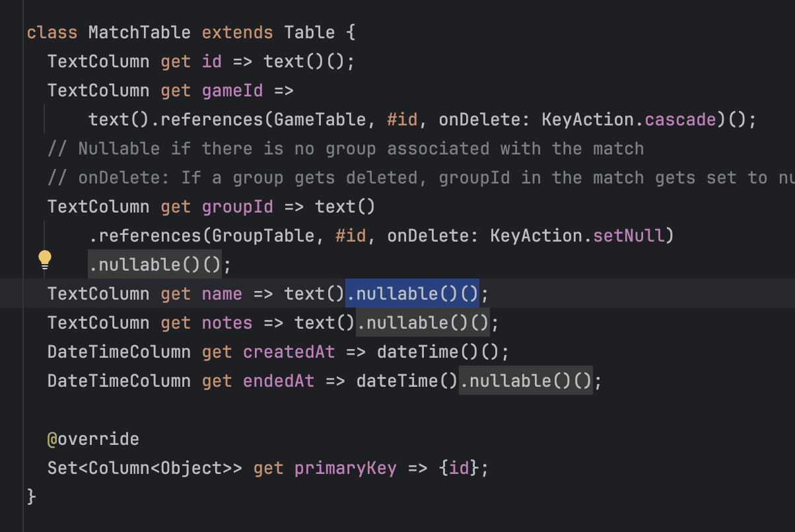
Task: Place cursor on the gameId getter name
Action: coord(232,90)
